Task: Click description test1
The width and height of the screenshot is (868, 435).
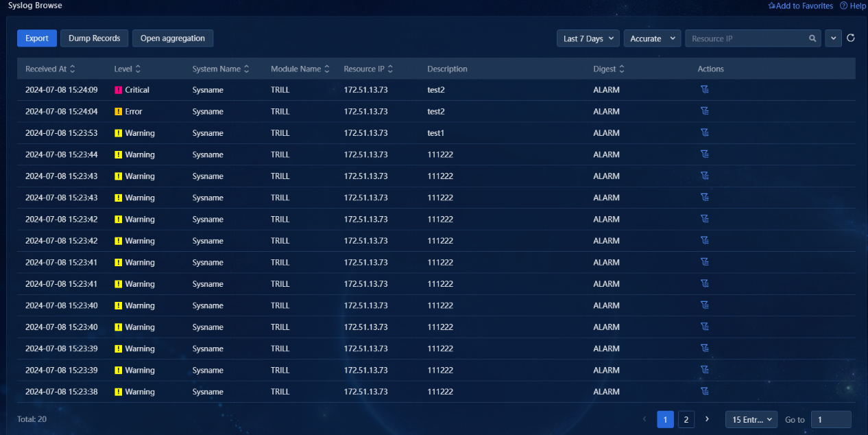Action: [x=436, y=133]
